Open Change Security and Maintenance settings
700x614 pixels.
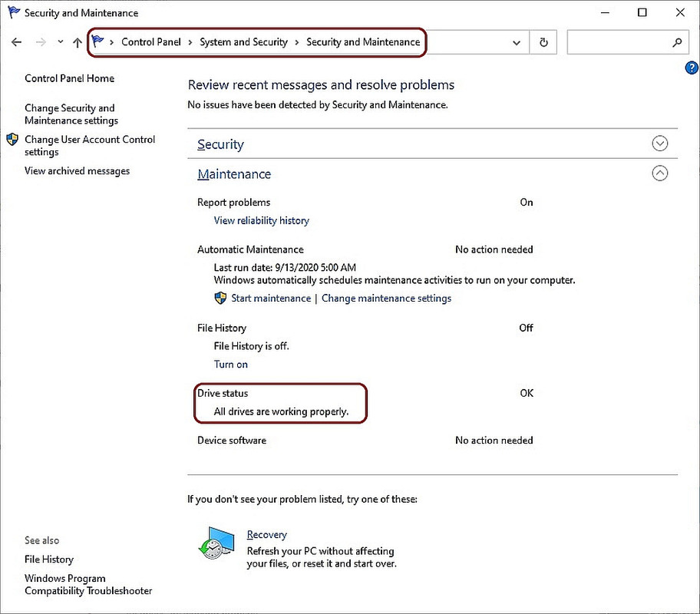pyautogui.click(x=71, y=114)
